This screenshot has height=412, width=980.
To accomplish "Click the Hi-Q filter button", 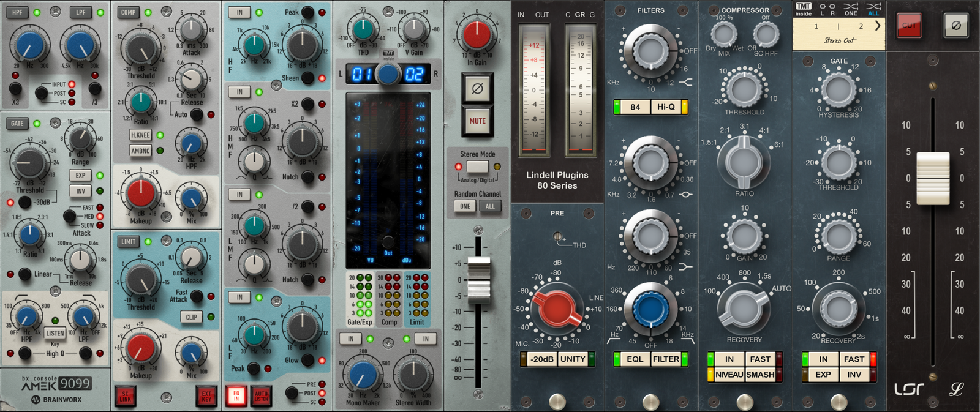I will point(666,107).
